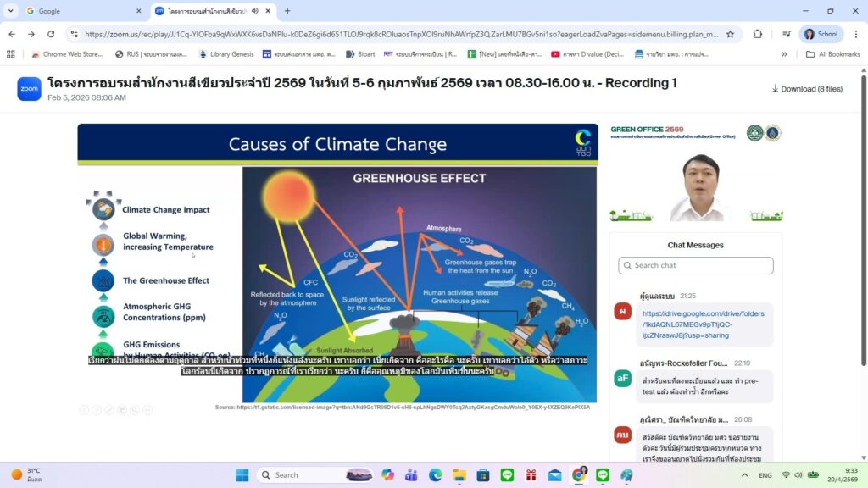868x488 pixels.
Task: Show hidden system tray icons
Action: (x=743, y=474)
